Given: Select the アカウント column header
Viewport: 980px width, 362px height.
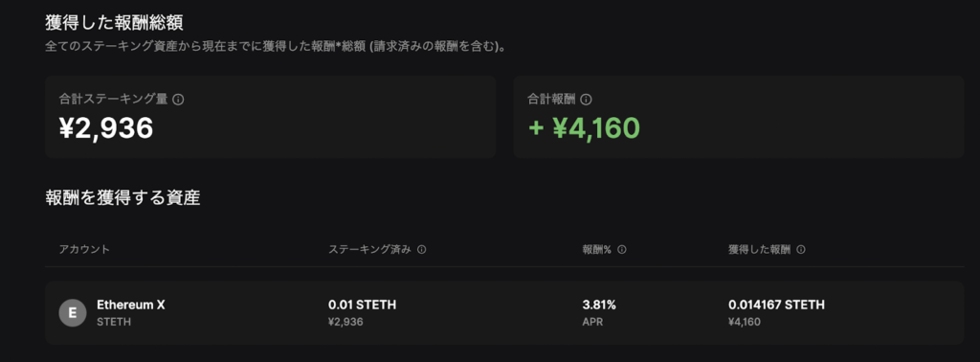Looking at the screenshot, I should [x=84, y=249].
